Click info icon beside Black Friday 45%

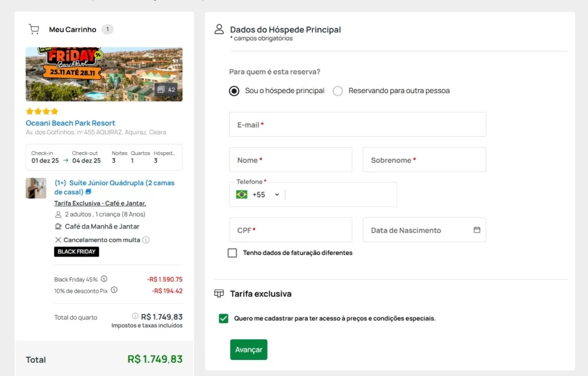104,279
